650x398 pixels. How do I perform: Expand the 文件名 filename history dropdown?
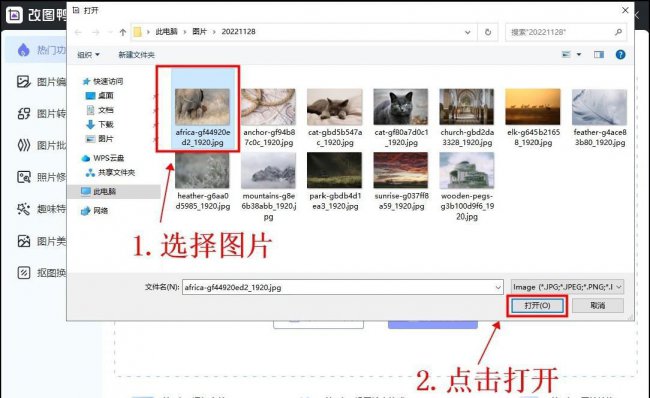click(x=498, y=287)
